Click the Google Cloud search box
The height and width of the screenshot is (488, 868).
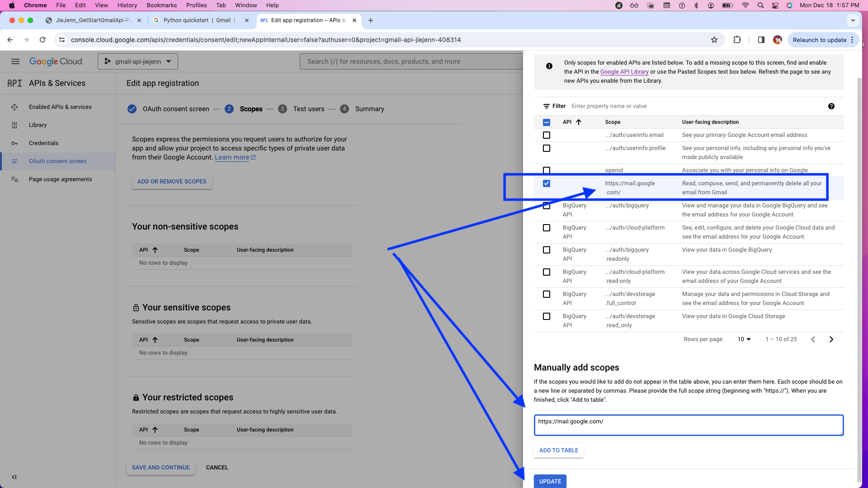[x=411, y=61]
